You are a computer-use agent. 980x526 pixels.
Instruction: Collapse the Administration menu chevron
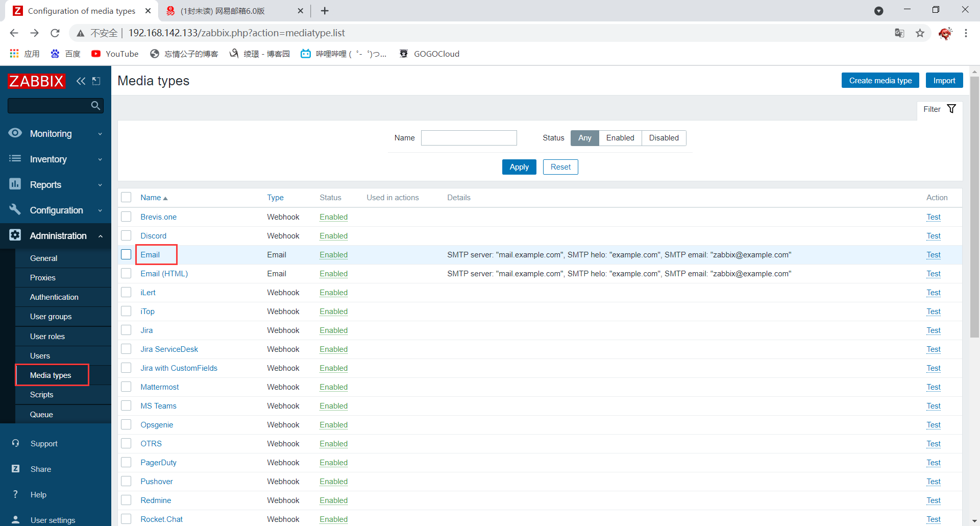coord(100,236)
